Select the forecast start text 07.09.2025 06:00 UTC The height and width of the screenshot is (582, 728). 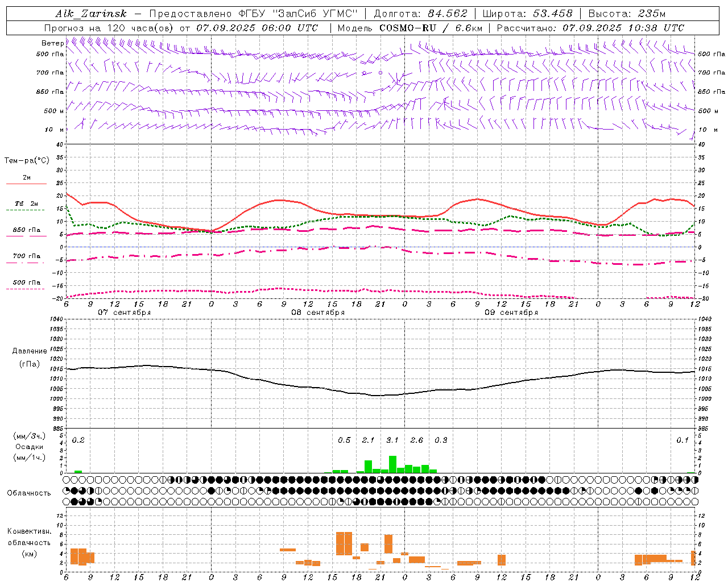click(x=257, y=28)
